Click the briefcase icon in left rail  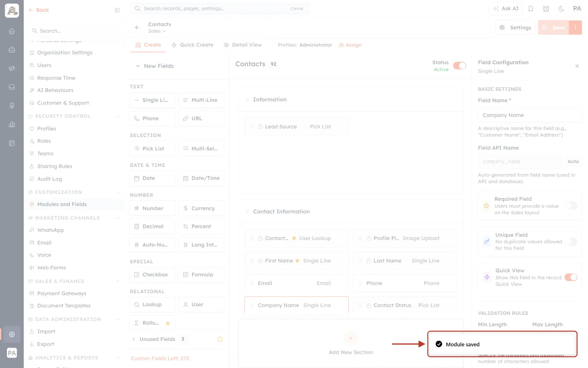(12, 50)
